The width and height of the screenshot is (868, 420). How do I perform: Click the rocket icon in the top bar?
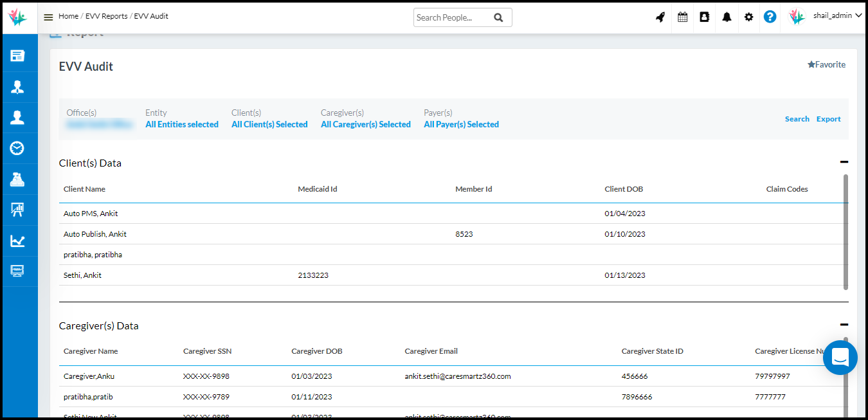(660, 17)
